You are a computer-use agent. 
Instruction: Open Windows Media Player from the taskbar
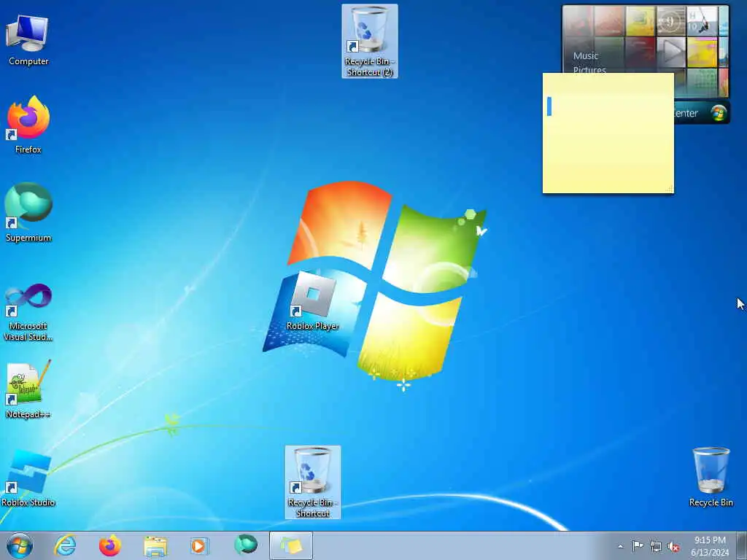tap(199, 545)
